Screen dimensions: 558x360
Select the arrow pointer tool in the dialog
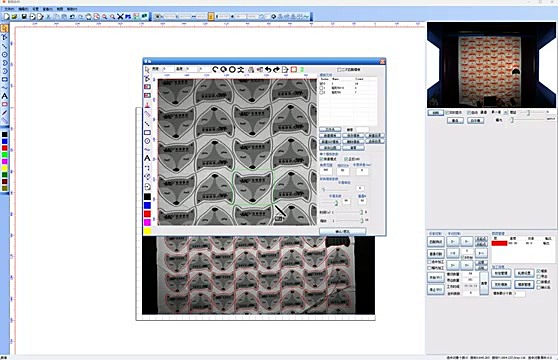point(147,69)
